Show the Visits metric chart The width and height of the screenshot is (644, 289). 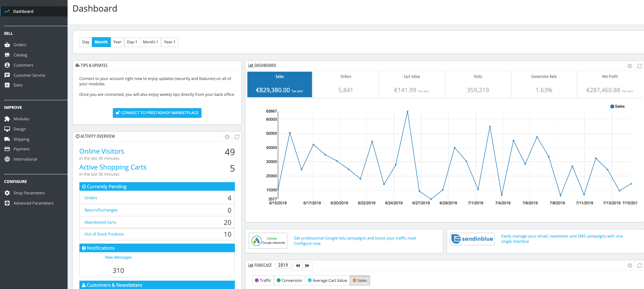pyautogui.click(x=478, y=84)
